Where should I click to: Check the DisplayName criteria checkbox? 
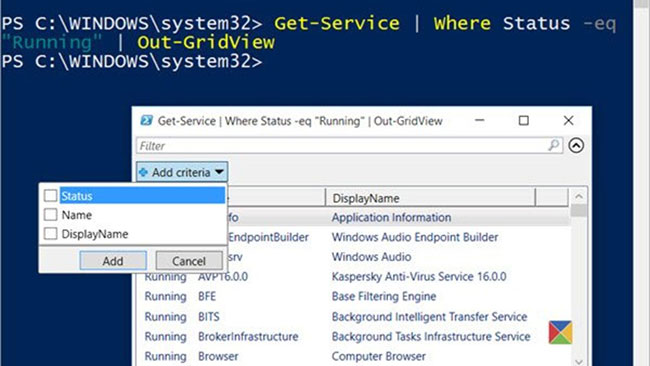pyautogui.click(x=51, y=234)
